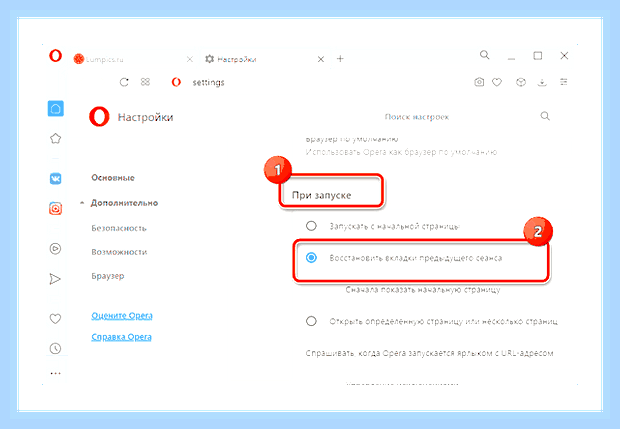Open the extensions cube icon

pyautogui.click(x=521, y=82)
